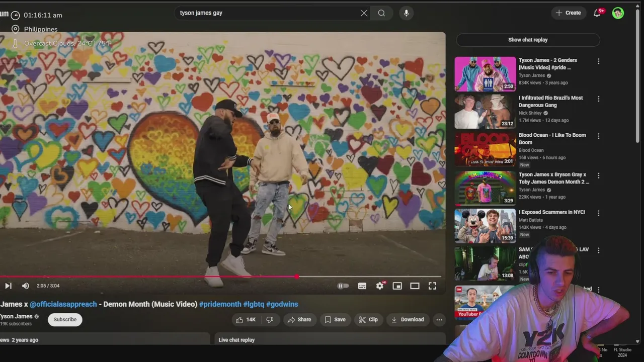The width and height of the screenshot is (644, 362).
Task: Subscribe to Tyson James channel
Action: point(65,320)
